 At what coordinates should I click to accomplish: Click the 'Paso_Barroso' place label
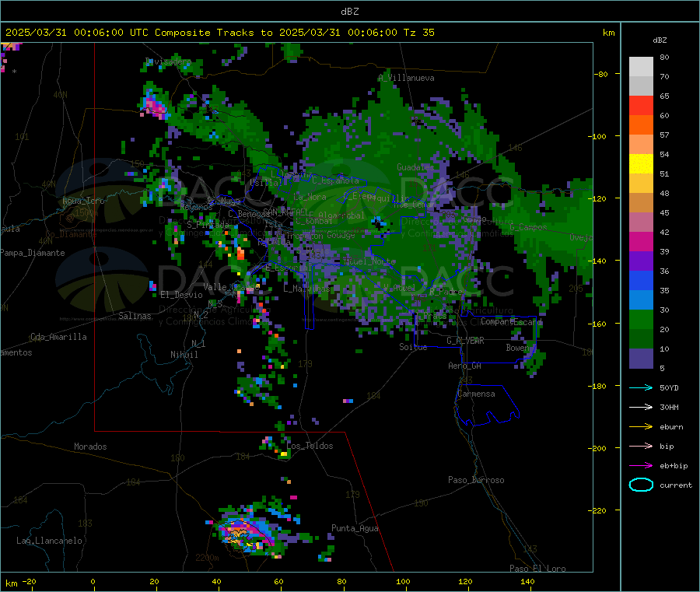pyautogui.click(x=476, y=480)
